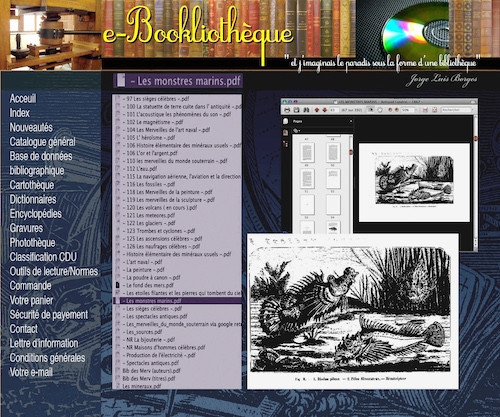Go to Commande page
Viewport: 500px width, 417px height.
click(x=30, y=286)
